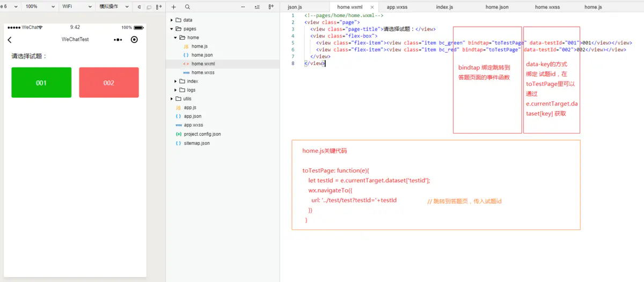Tap the simulator back arrow
This screenshot has width=644, height=282.
pyautogui.click(x=10, y=40)
